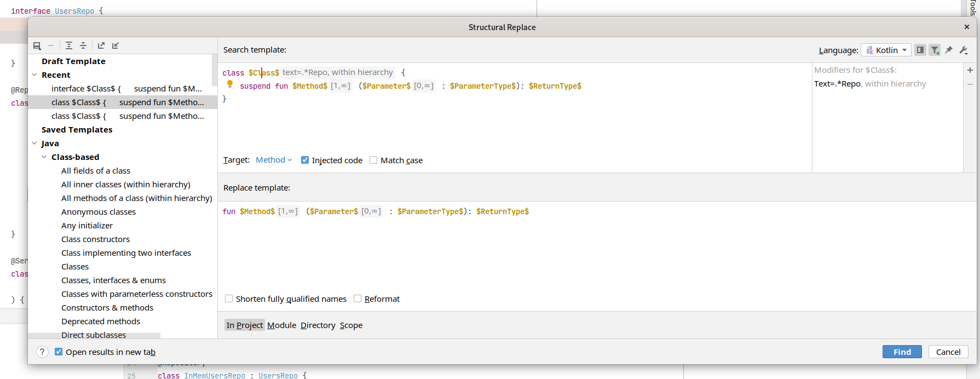Screen dimensions: 980x379
Task: Select the Class constructors template
Action: click(x=96, y=239)
